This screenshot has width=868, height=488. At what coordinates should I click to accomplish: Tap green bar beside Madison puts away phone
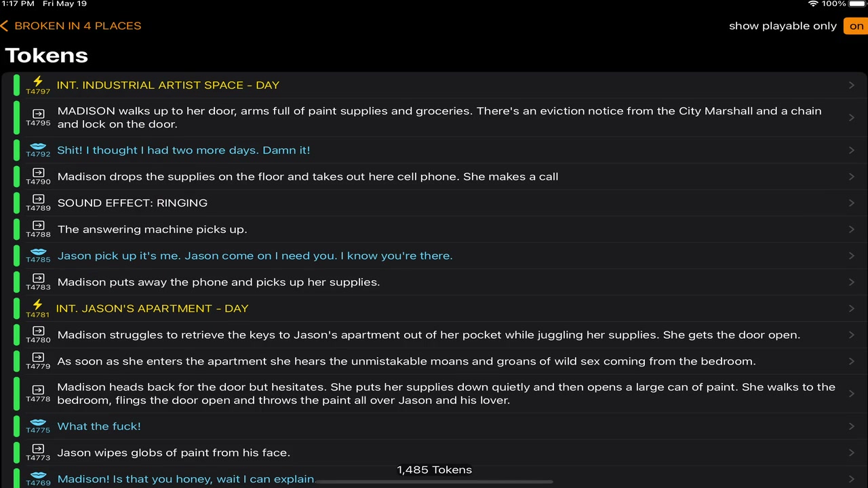[x=16, y=282]
